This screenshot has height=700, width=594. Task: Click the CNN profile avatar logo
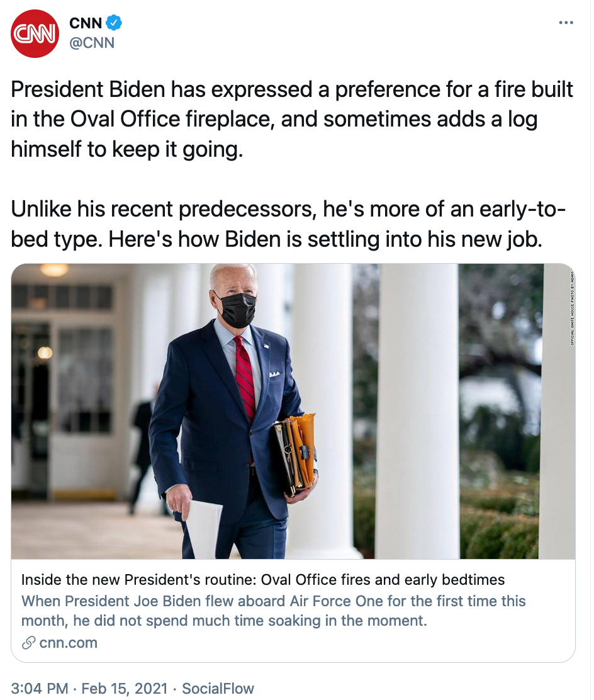pyautogui.click(x=36, y=34)
